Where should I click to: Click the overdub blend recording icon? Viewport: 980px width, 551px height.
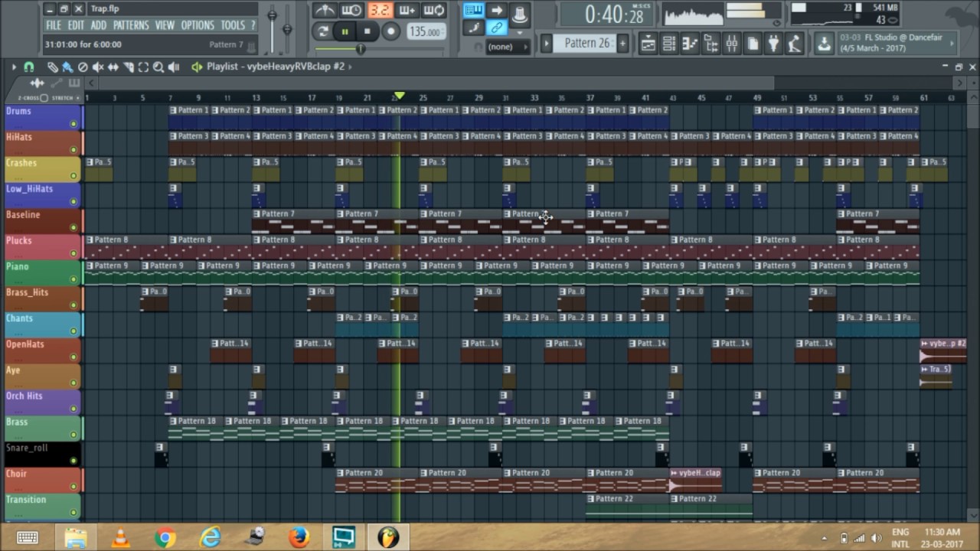click(x=407, y=10)
